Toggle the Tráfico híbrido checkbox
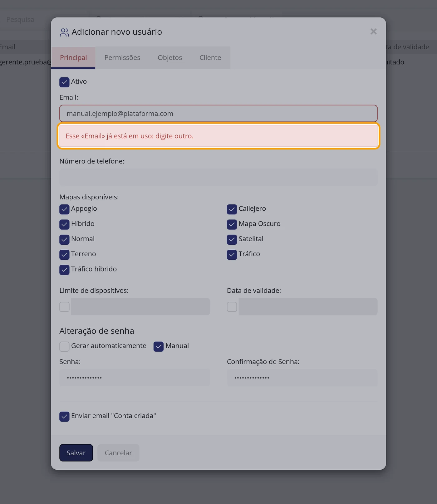Image resolution: width=437 pixels, height=504 pixels. [64, 270]
